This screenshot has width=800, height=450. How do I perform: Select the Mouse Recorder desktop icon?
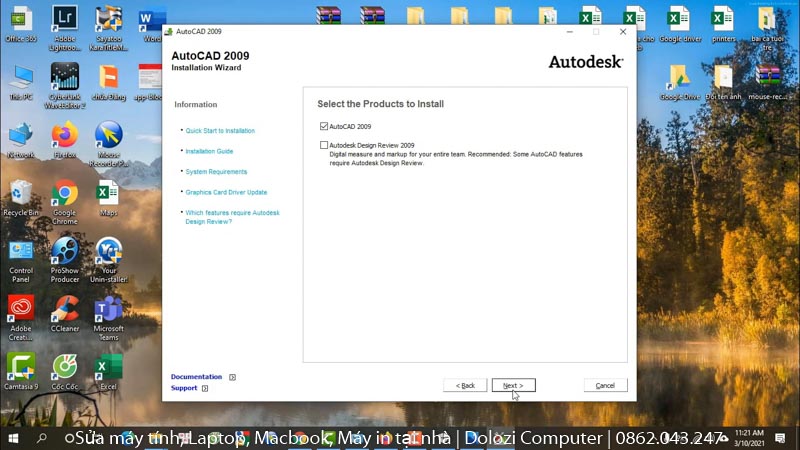click(x=109, y=144)
